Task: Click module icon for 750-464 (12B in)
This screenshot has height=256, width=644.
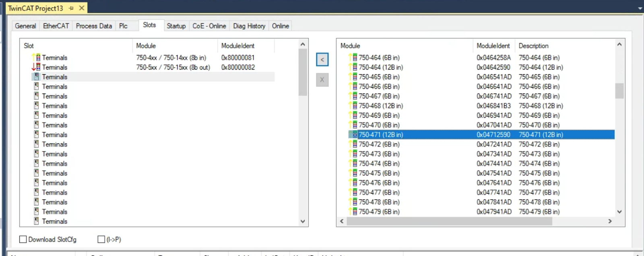Action: point(354,67)
